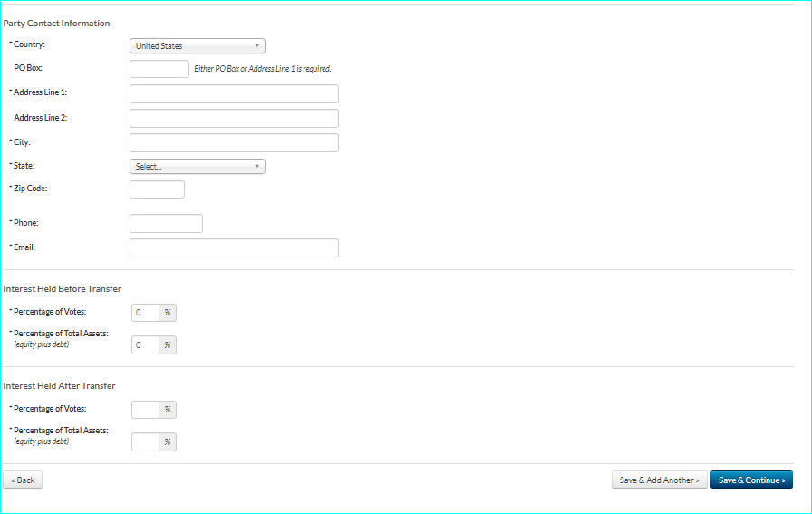The width and height of the screenshot is (812, 514).
Task: Go back with the Back button
Action: [x=23, y=480]
